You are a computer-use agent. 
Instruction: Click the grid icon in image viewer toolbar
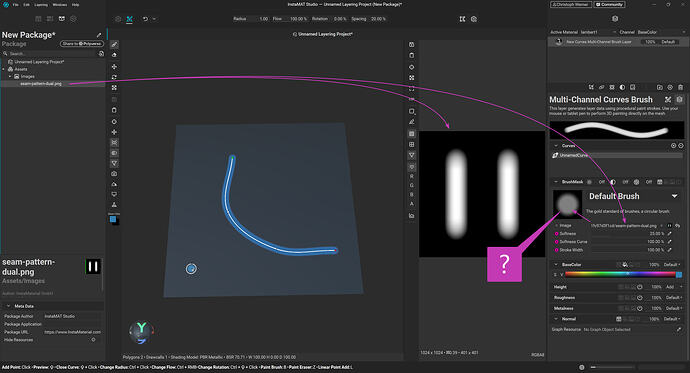point(412,144)
